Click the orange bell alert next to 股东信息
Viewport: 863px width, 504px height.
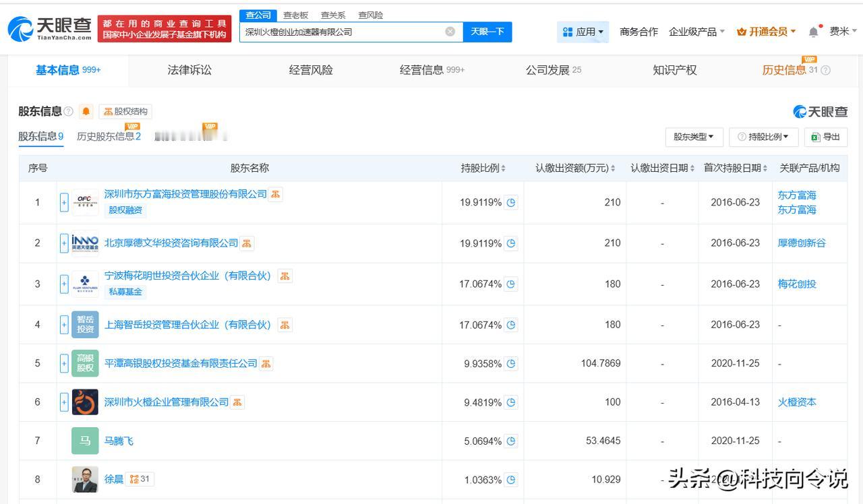pos(86,111)
